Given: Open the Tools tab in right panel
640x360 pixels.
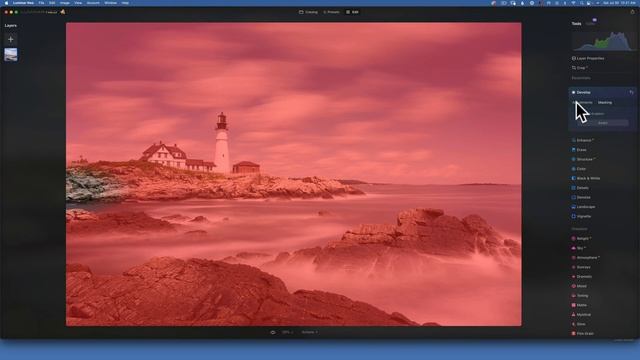Looking at the screenshot, I should coord(576,24).
